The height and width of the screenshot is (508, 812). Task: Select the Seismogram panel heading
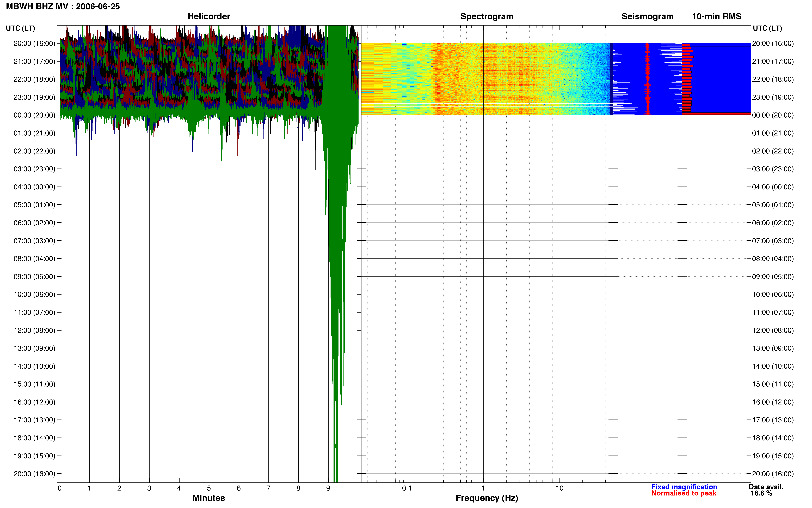(648, 16)
